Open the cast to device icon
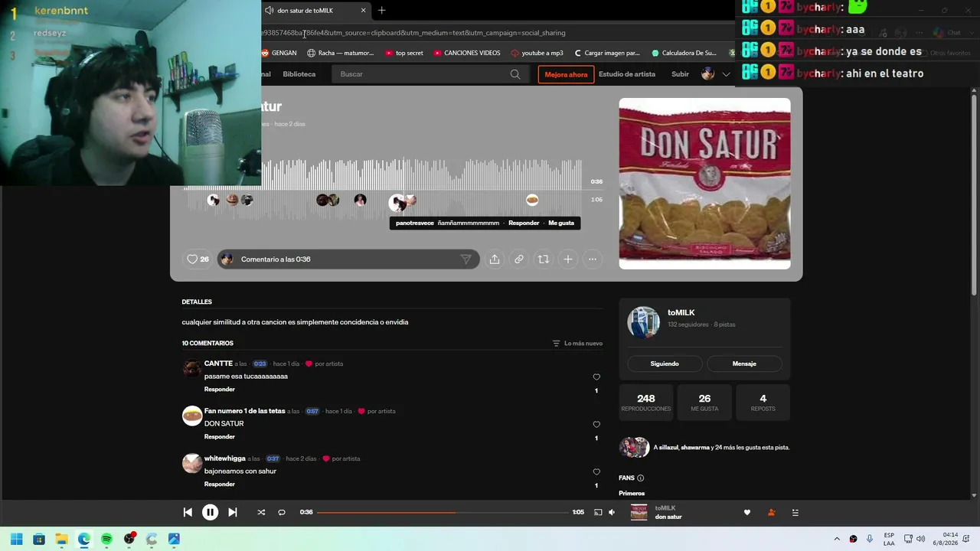Screen dimensions: 980x551 pos(598,512)
